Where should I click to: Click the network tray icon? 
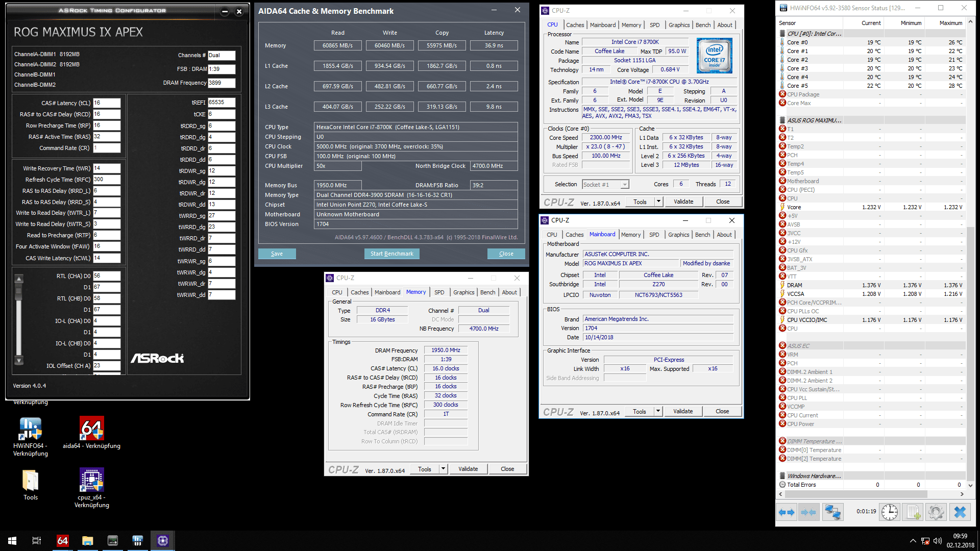tap(925, 541)
